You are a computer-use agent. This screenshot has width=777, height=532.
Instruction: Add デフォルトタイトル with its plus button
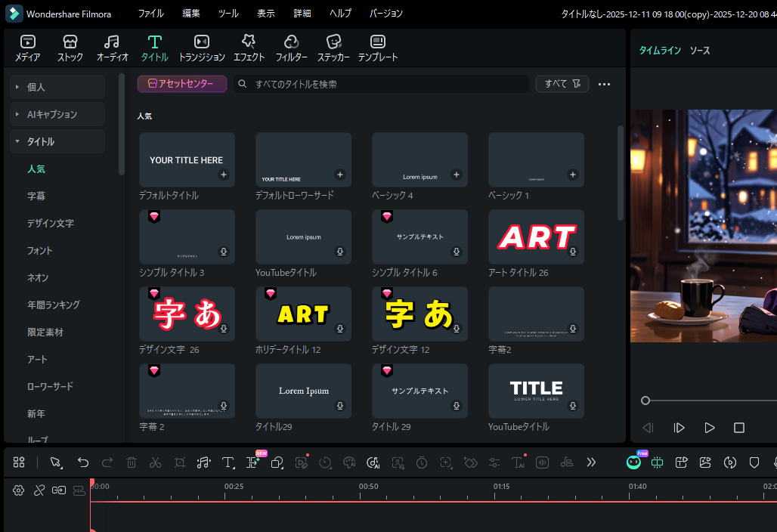tap(224, 175)
